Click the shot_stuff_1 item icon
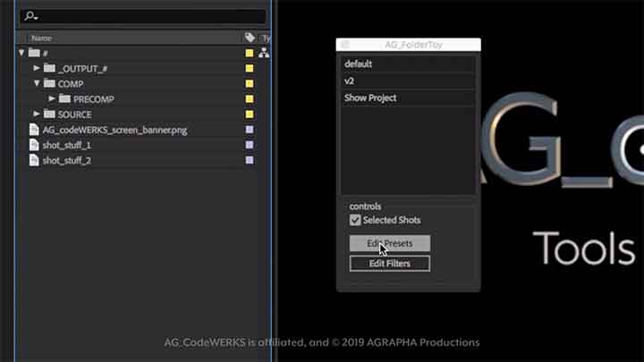This screenshot has height=362, width=644. point(34,145)
